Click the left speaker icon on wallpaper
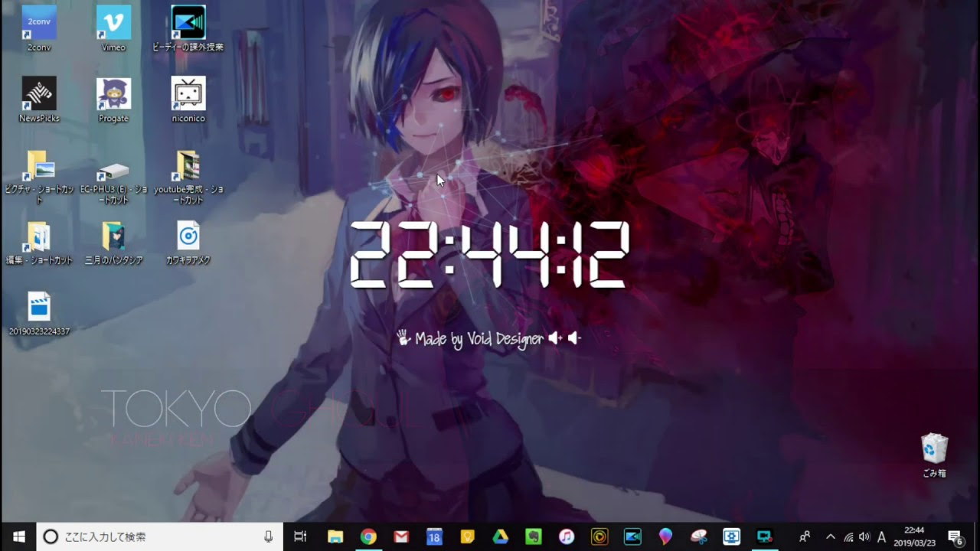 (555, 338)
